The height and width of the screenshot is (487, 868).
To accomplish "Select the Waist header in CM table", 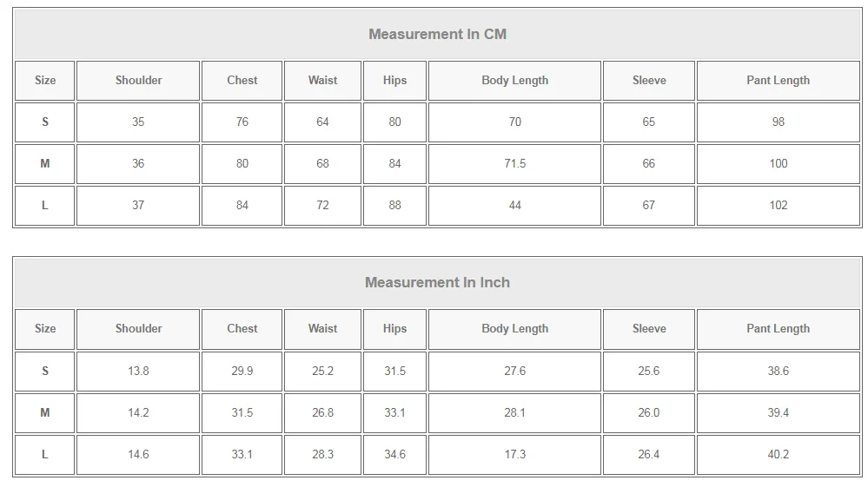I will point(322,81).
